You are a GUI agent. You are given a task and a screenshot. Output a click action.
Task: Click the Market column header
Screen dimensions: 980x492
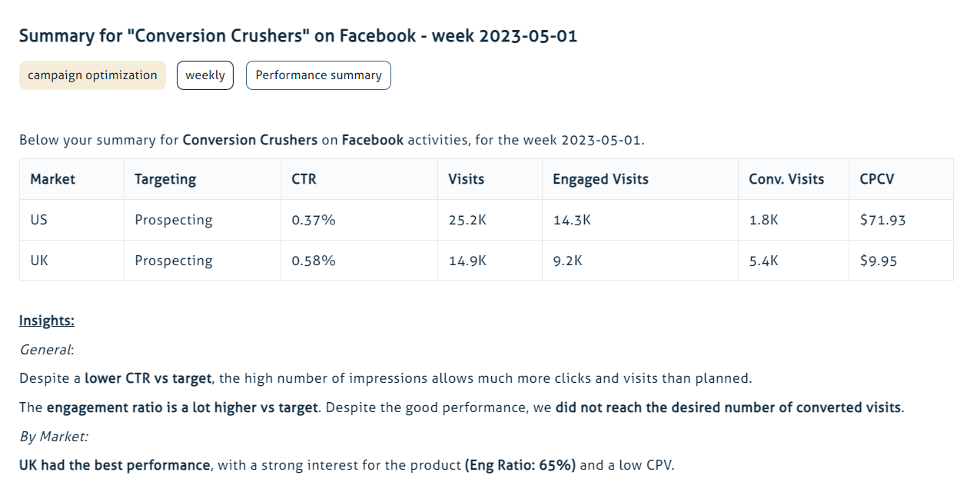click(53, 179)
